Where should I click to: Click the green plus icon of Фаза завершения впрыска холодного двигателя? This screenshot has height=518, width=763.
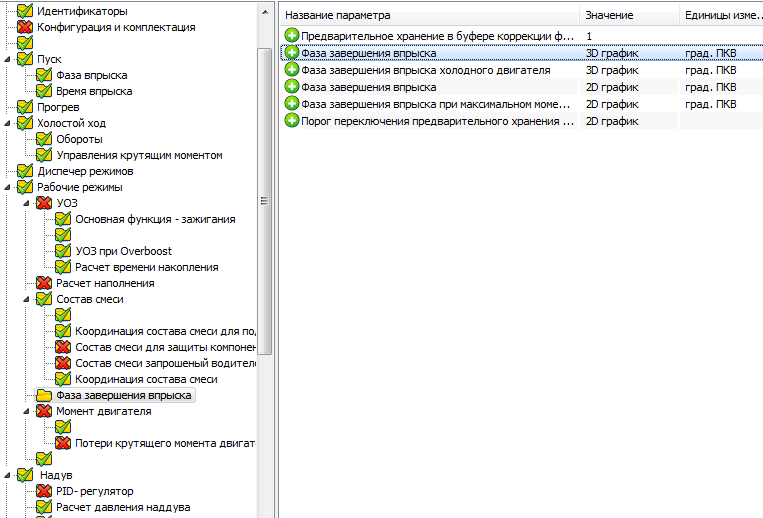tap(292, 70)
